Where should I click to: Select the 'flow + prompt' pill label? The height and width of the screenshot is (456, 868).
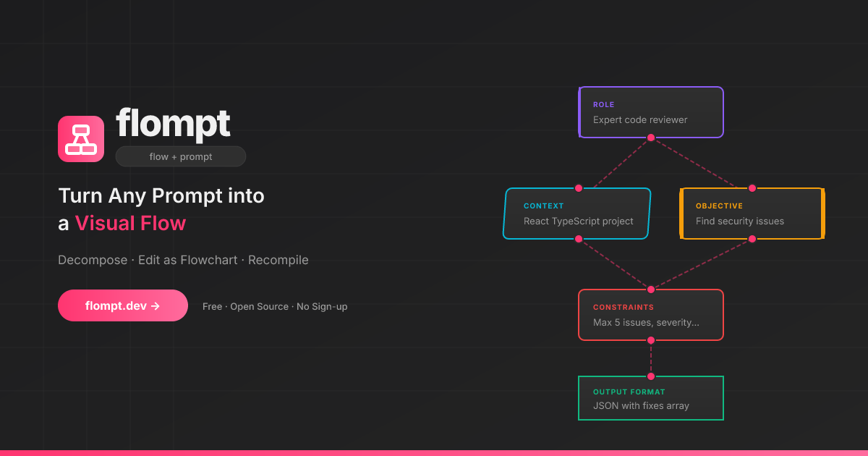tap(180, 156)
